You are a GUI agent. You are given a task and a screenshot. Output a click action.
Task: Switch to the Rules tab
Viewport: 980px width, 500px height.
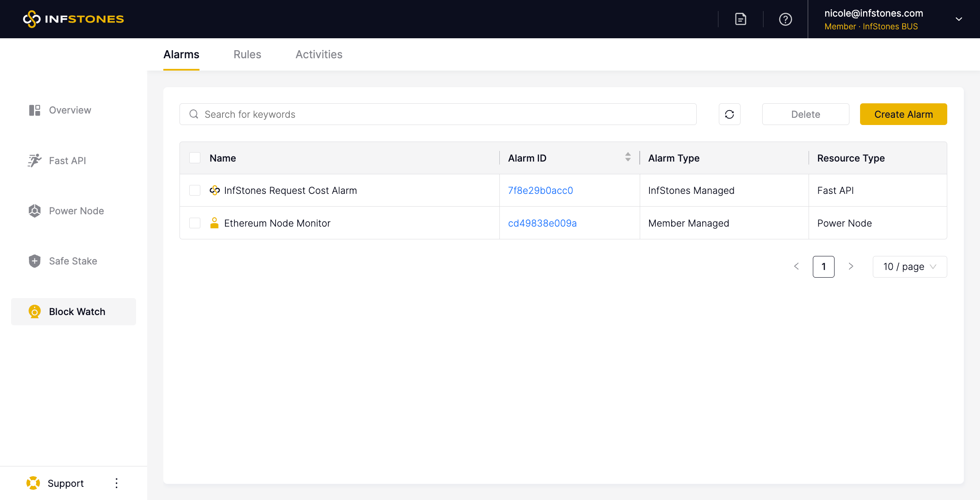click(247, 54)
